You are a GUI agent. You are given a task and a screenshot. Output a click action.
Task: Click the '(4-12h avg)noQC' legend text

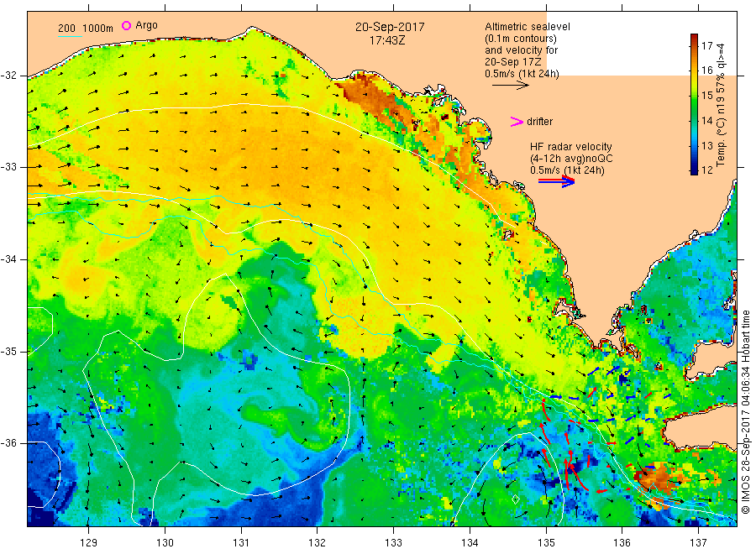coord(571,159)
